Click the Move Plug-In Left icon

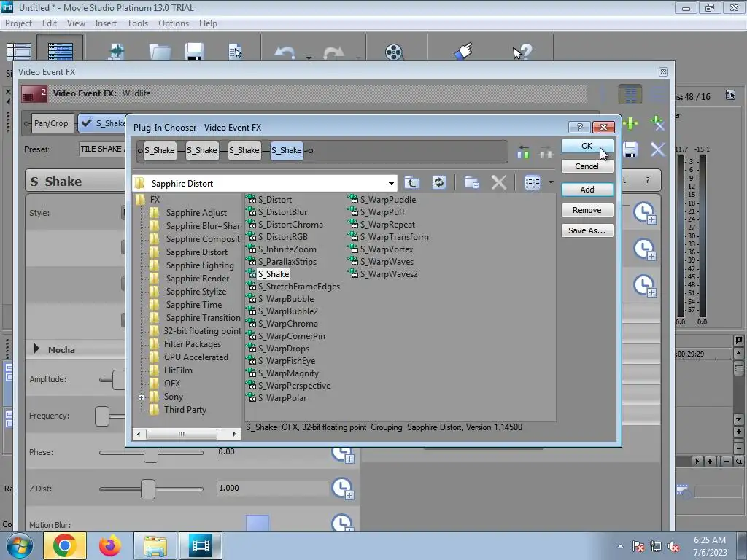[524, 152]
